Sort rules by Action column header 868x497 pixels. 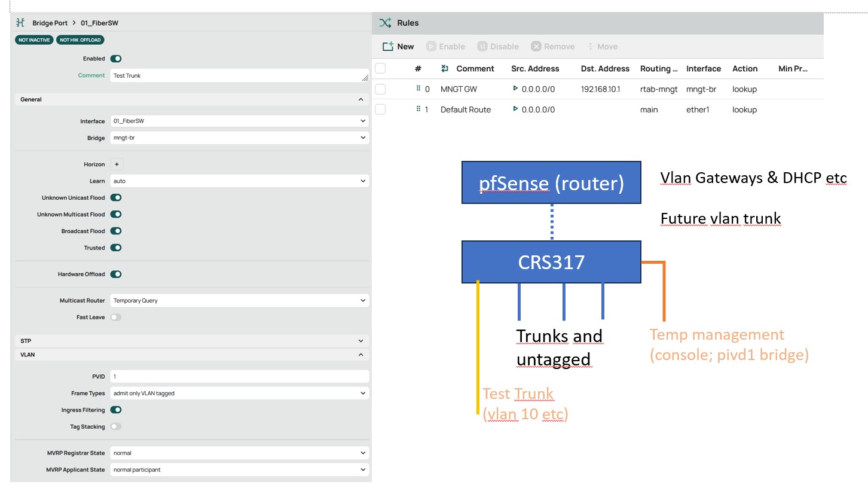coord(745,69)
